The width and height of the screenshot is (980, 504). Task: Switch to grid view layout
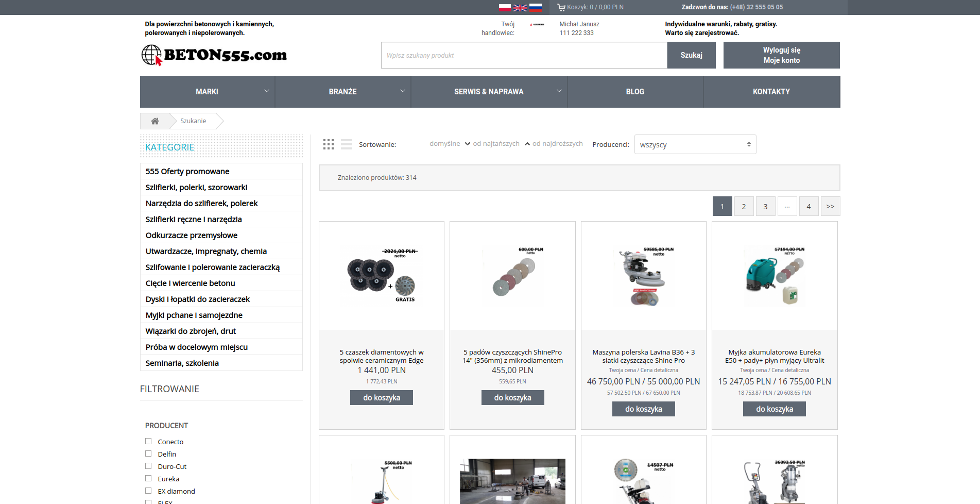coord(329,144)
